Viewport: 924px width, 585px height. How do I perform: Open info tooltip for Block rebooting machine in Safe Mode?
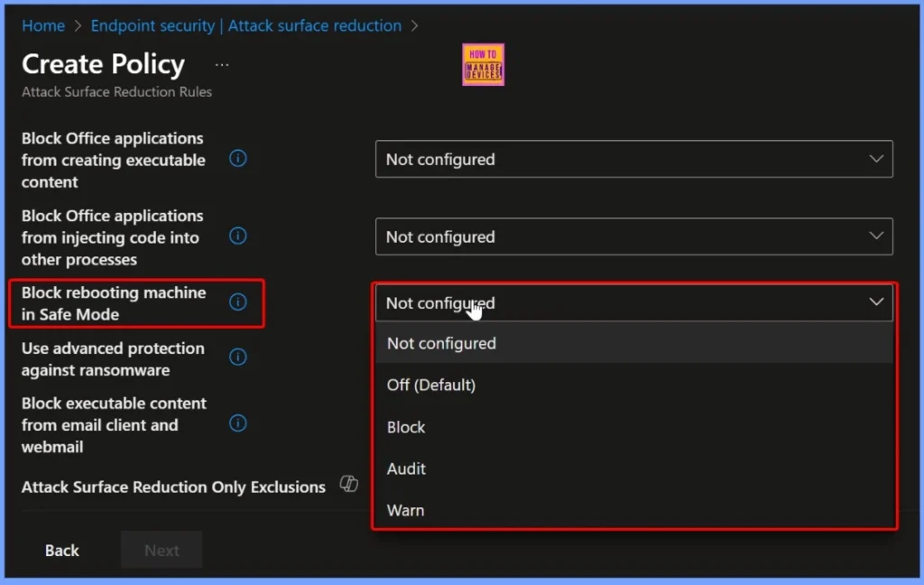239,303
